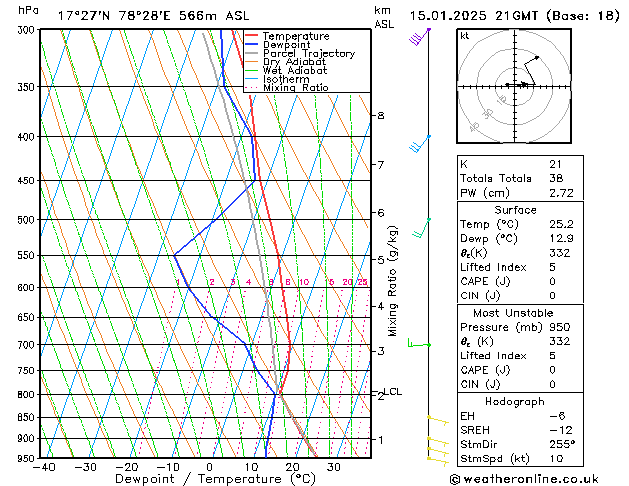Click the surface Dewp value 12.9

562,238
